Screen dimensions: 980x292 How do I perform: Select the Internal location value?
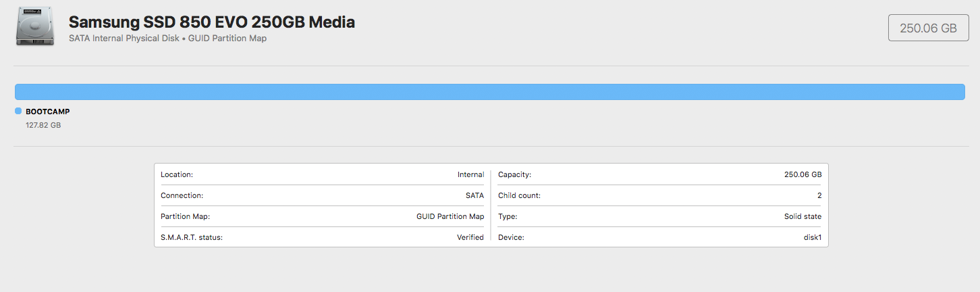click(470, 174)
